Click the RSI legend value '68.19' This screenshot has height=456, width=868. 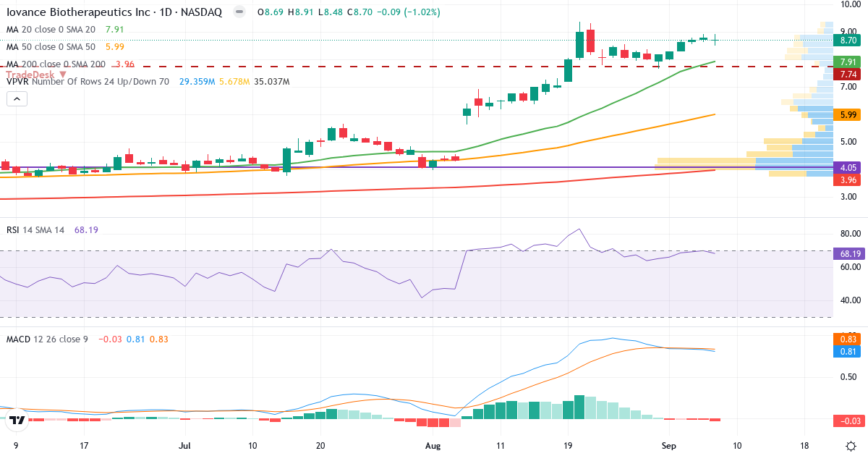click(x=86, y=229)
